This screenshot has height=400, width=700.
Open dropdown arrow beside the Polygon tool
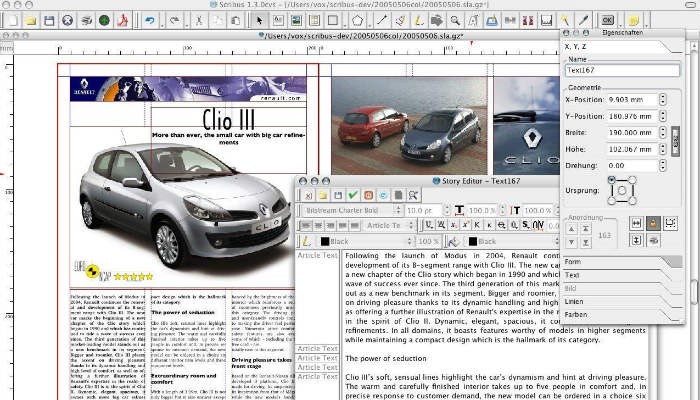369,22
